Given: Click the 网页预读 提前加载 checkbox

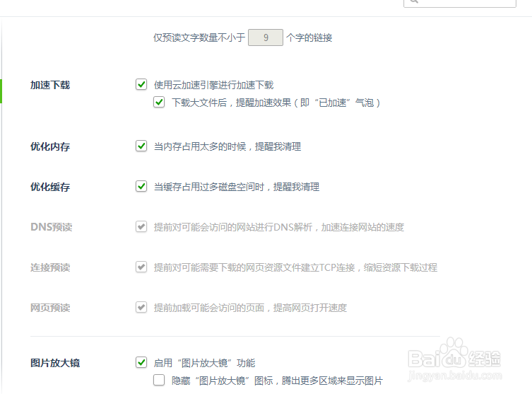Looking at the screenshot, I should [141, 307].
